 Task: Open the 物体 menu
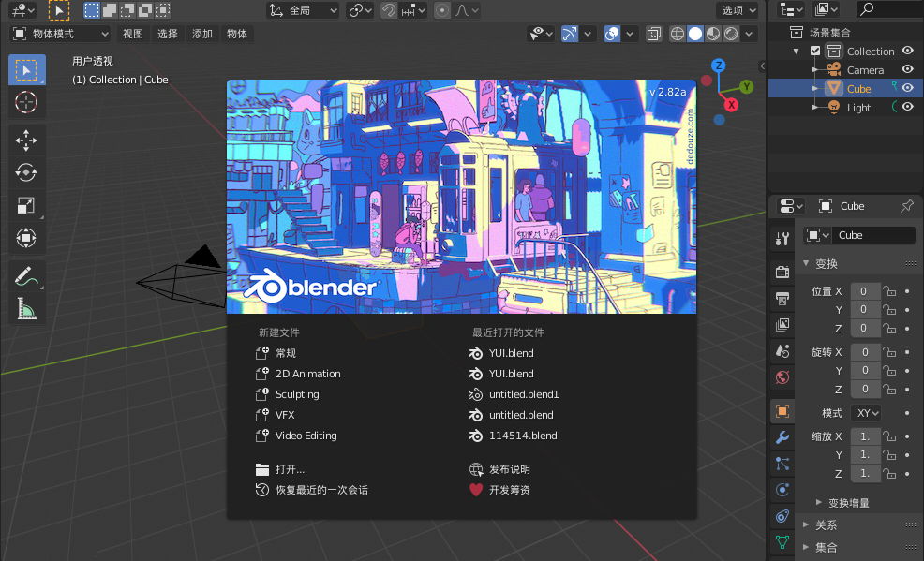click(x=237, y=34)
